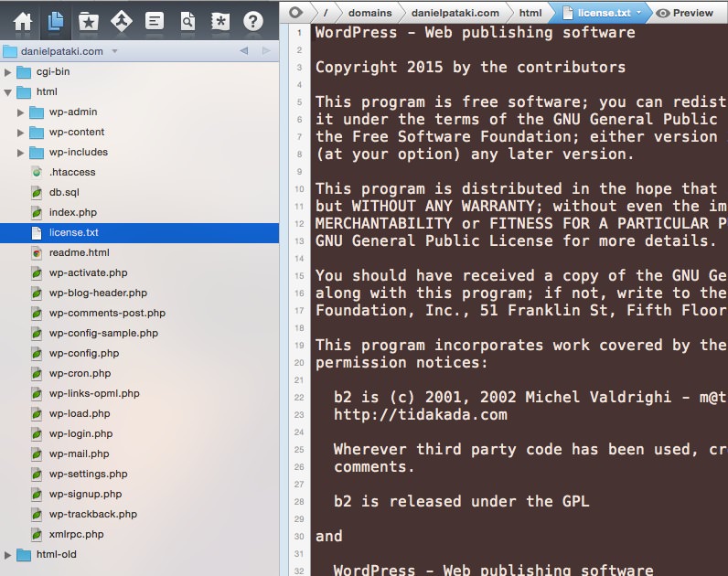Click line number 22 in gutter

(x=299, y=398)
